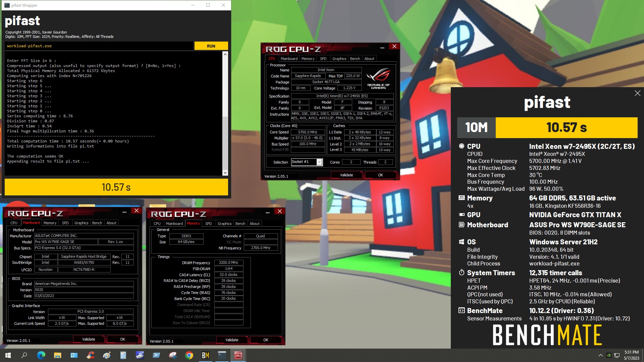Click Validate in CPU tab window
Image resolution: width=644 pixels, height=362 pixels.
[x=346, y=175]
